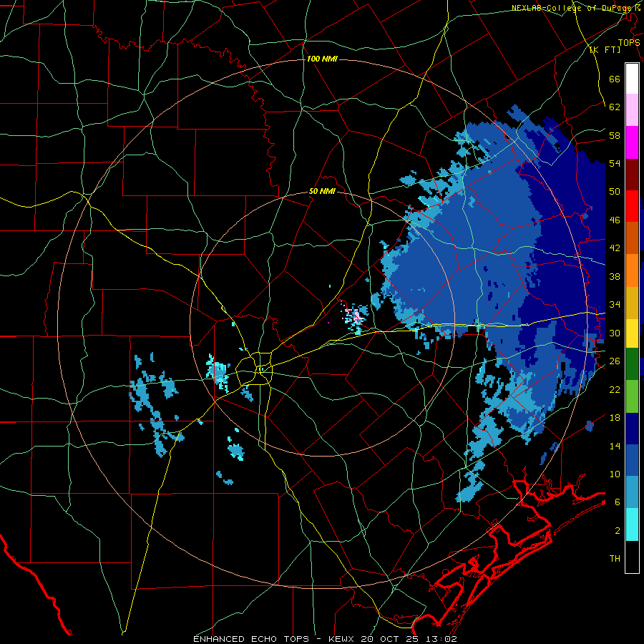Click the navy blue legend swatch
Image resolution: width=644 pixels, height=644 pixels.
[632, 429]
